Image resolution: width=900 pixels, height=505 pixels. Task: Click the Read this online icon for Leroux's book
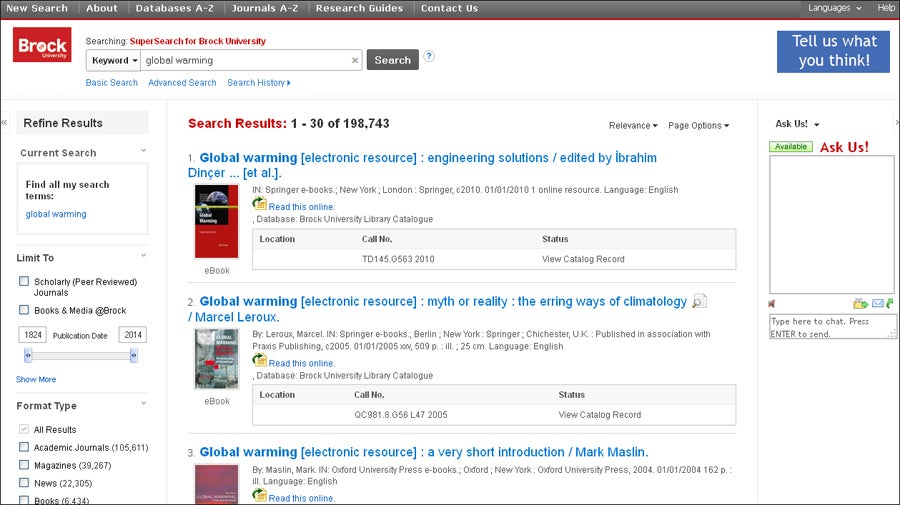259,360
